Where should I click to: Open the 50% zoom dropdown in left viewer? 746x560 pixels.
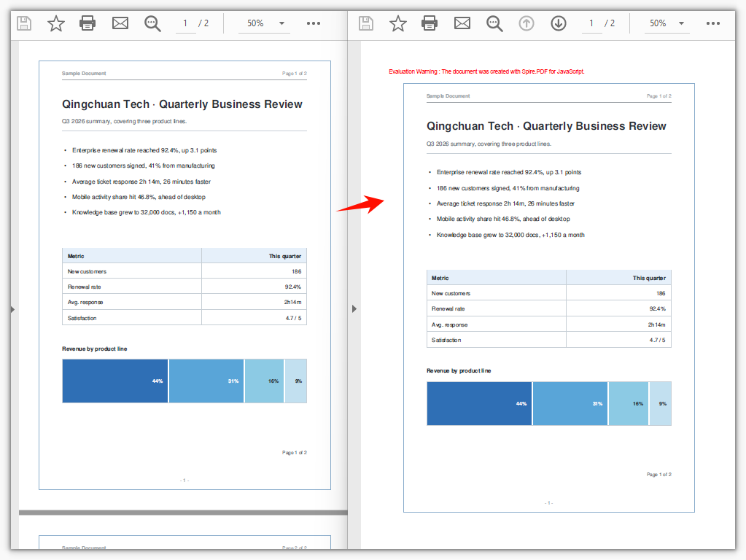(x=264, y=23)
